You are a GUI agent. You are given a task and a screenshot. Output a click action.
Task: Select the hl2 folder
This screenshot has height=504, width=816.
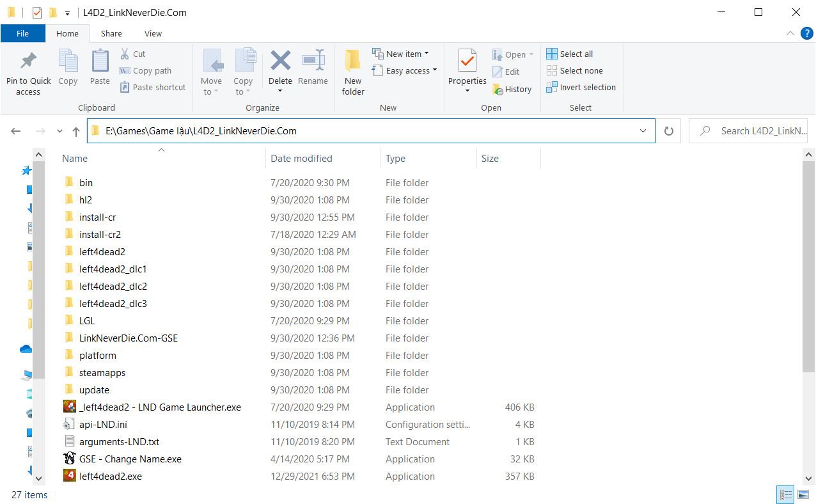point(79,200)
